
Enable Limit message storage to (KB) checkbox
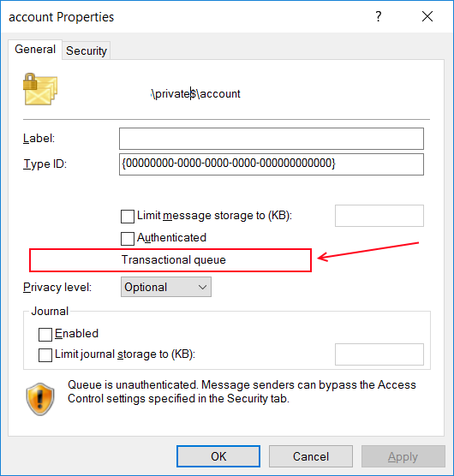pos(128,217)
